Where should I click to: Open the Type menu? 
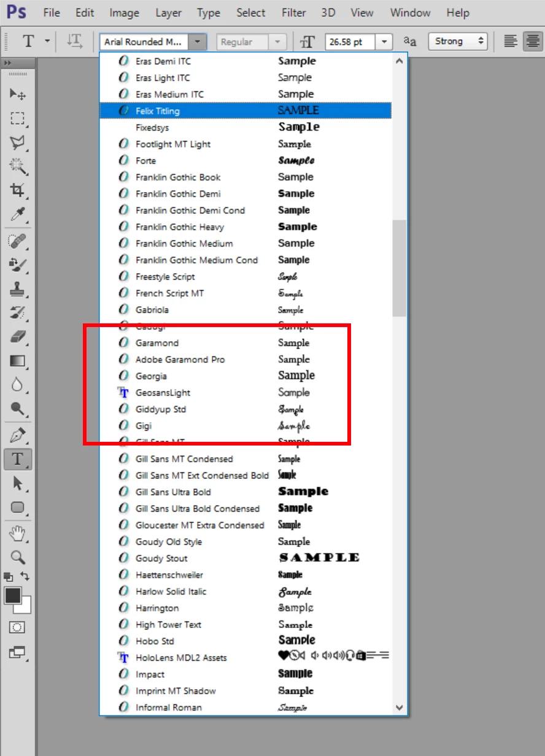(x=209, y=12)
